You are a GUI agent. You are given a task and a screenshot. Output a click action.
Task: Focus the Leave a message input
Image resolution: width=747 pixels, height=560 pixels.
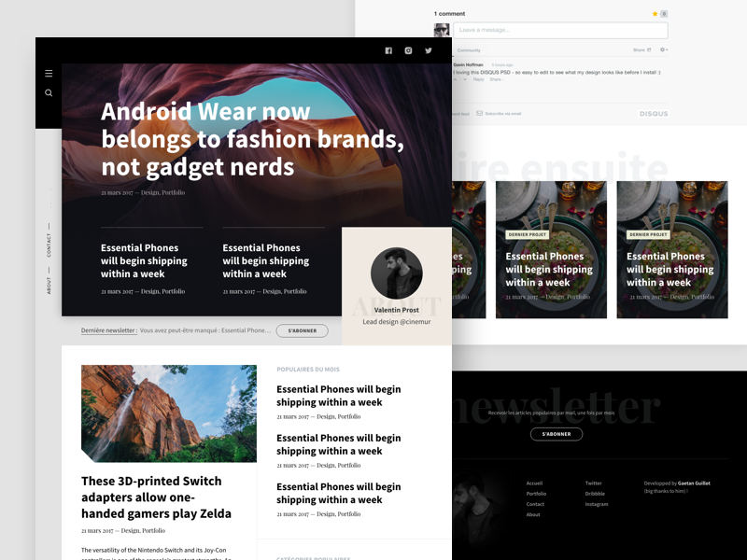[561, 30]
